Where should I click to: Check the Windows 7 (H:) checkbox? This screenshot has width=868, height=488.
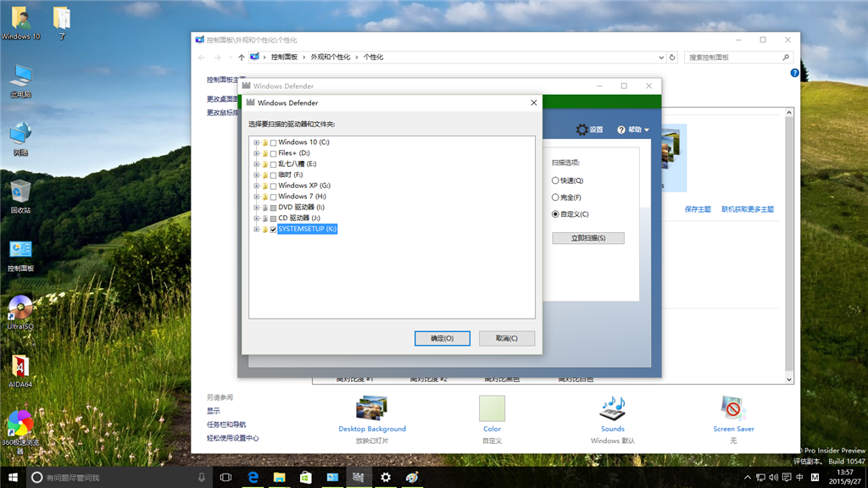(x=273, y=197)
